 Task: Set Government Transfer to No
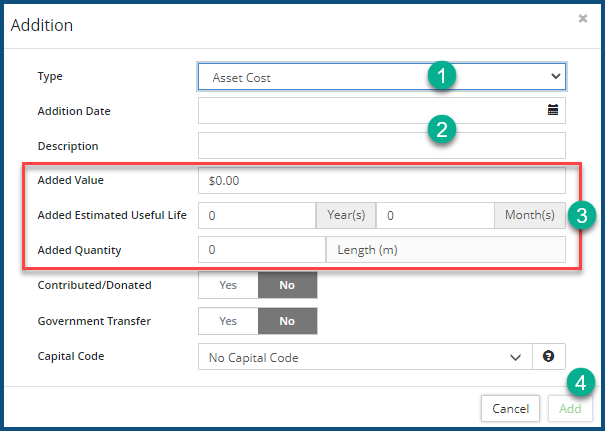pyautogui.click(x=287, y=321)
